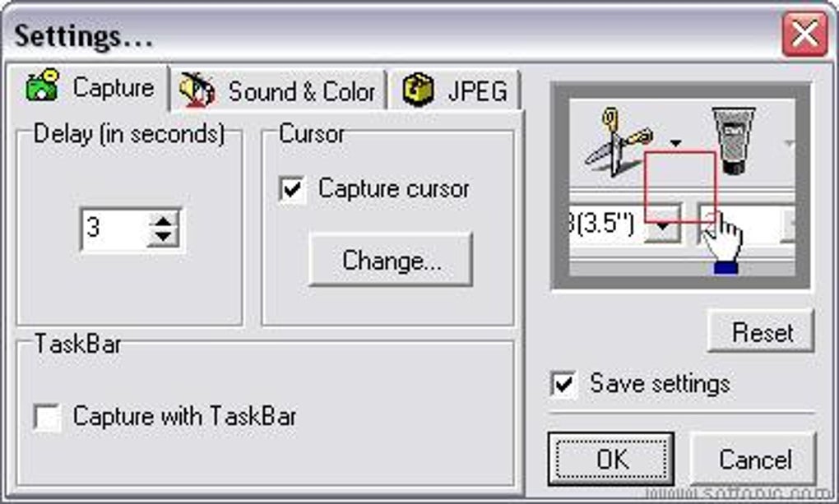
Task: Click the camera icon on the Capture tab
Action: [43, 86]
